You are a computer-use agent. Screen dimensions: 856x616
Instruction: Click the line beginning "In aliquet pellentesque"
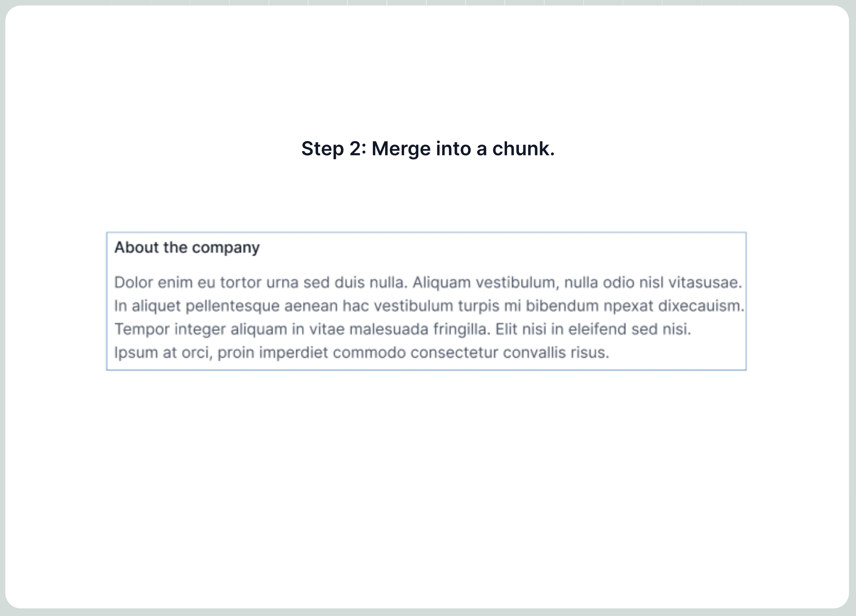point(429,306)
